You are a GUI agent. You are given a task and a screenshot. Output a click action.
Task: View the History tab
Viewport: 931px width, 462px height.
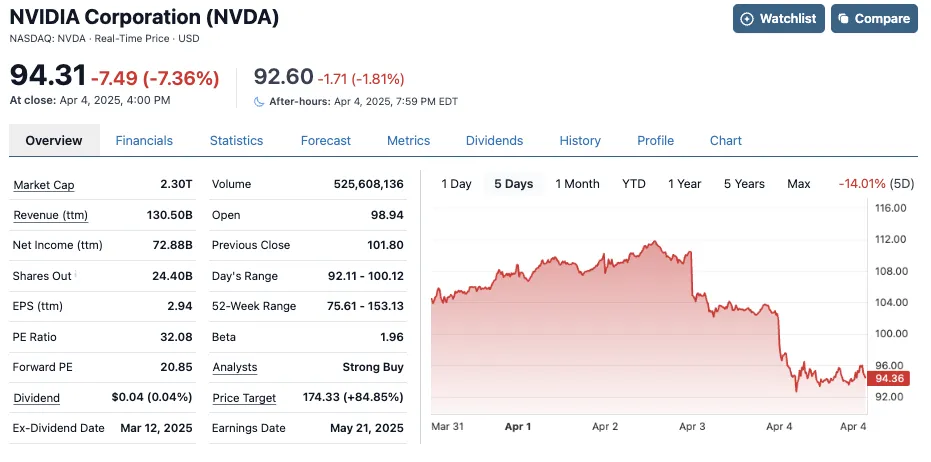click(580, 141)
